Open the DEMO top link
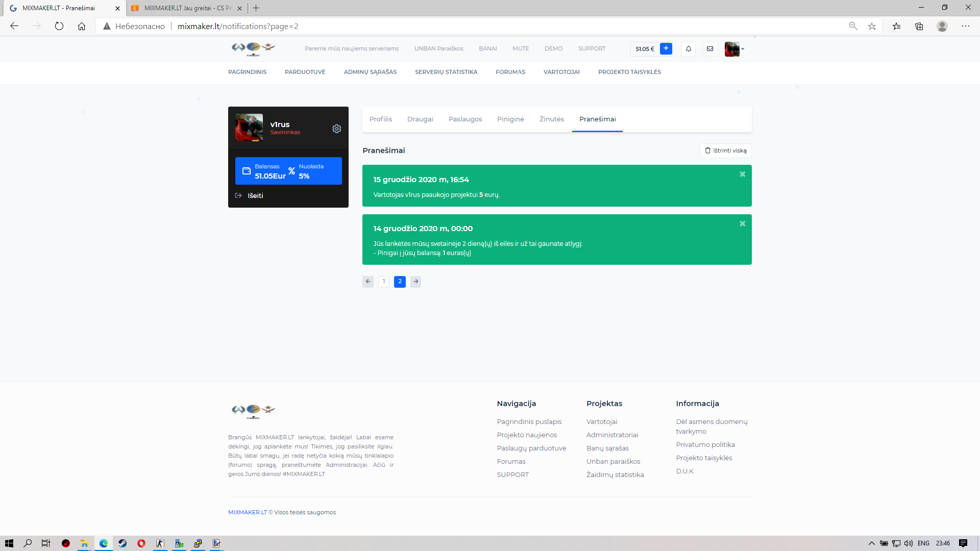 (x=553, y=49)
